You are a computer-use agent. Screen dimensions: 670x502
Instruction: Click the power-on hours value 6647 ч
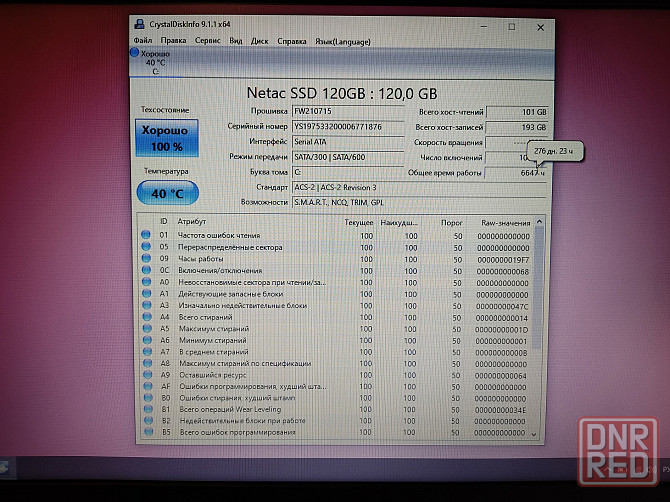[x=516, y=173]
